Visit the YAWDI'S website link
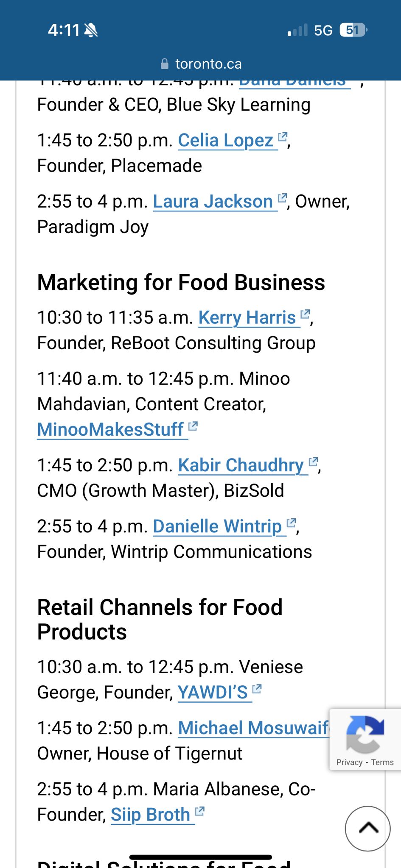Viewport: 401px width, 868px height. click(213, 693)
